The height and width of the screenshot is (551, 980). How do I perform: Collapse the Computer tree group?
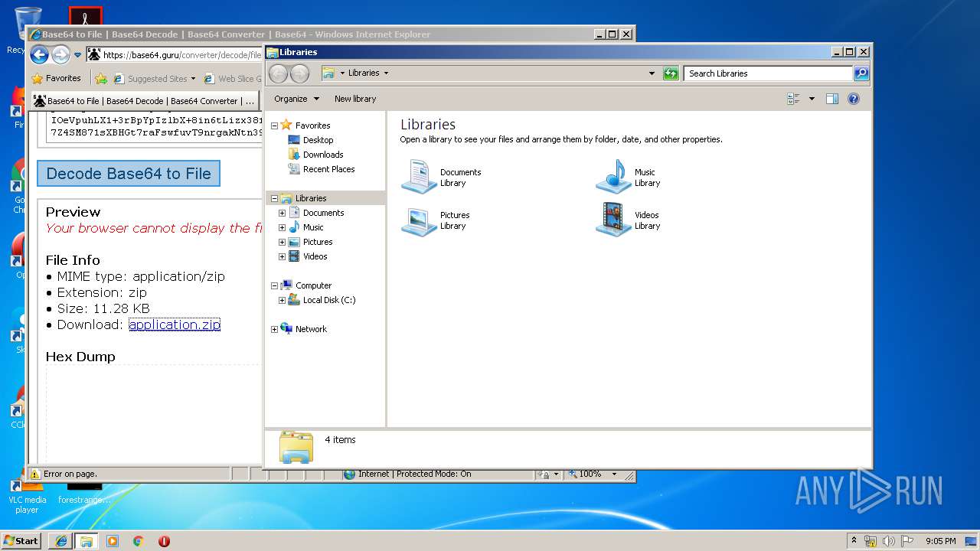coord(274,285)
